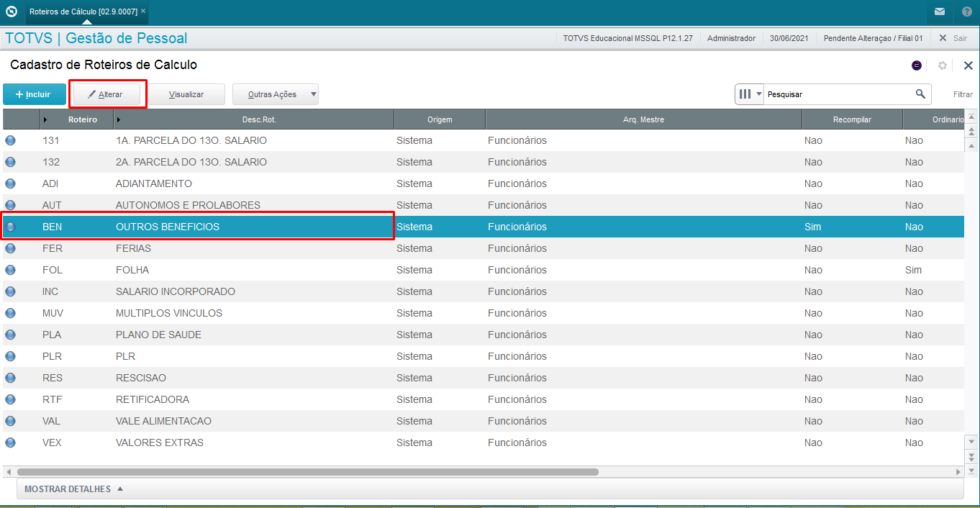Click the 30/06/2021 date in header
Screen dimensions: 980x508
click(789, 38)
